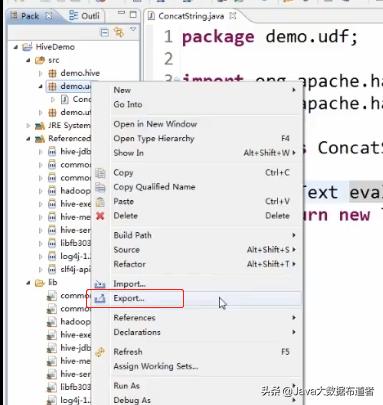383x405 pixels.
Task: Open the New submenu
Action: click(x=198, y=90)
